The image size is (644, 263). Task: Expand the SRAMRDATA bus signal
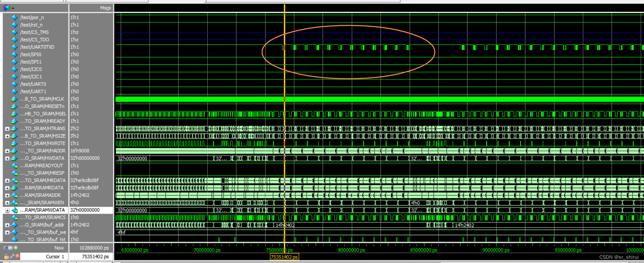7,188
